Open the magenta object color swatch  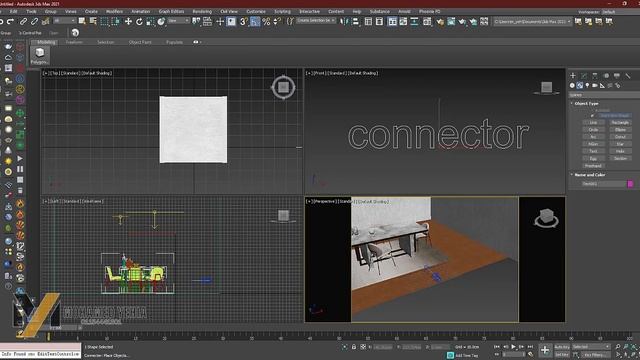pos(630,184)
